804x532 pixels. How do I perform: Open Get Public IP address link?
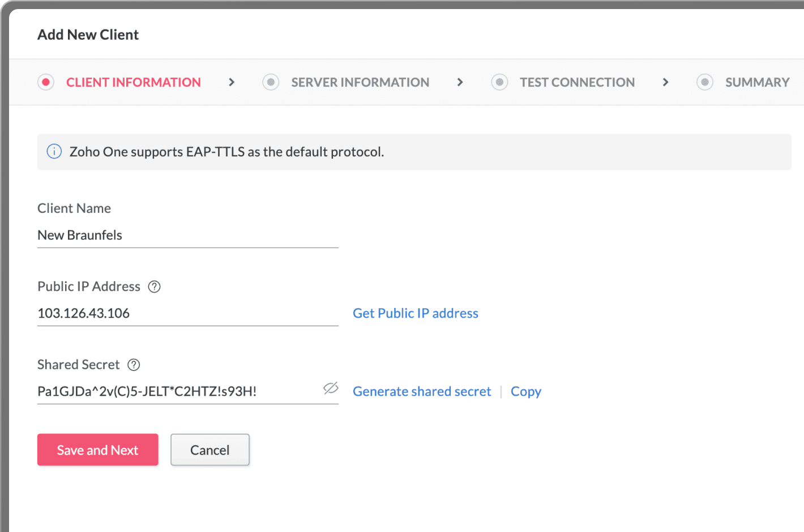pyautogui.click(x=415, y=313)
